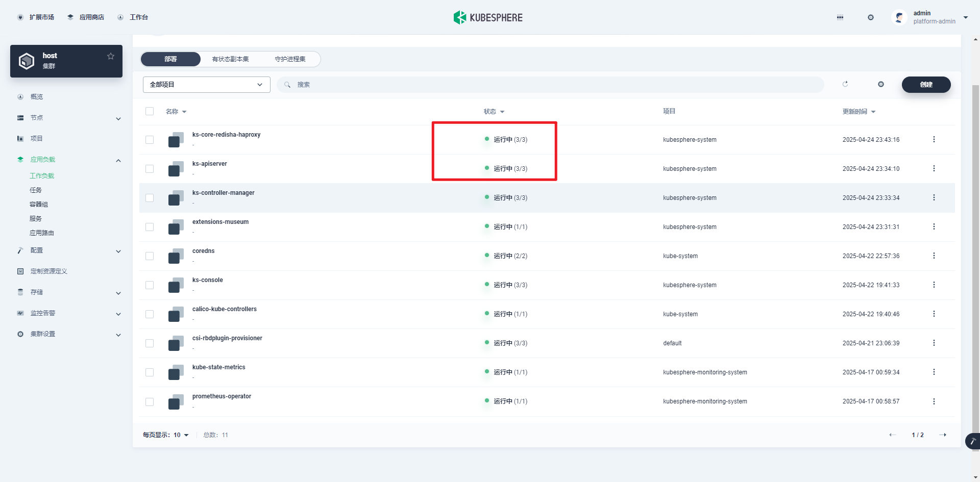Viewport: 980px width, 482px height.
Task: Open more actions for extensions-museum
Action: coord(934,226)
